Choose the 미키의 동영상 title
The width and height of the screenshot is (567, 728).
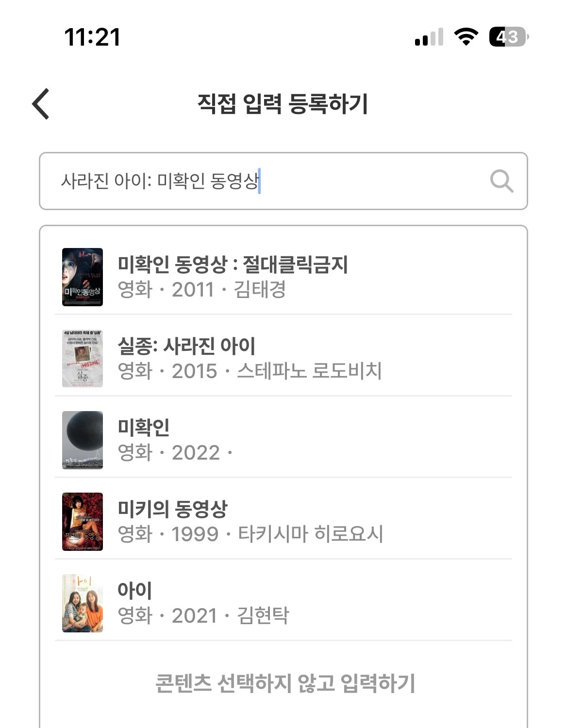172,509
